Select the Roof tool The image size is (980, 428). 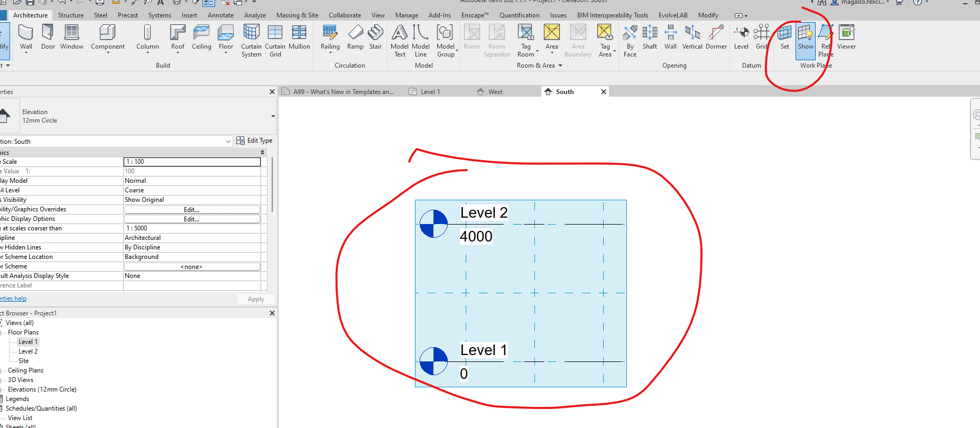pos(178,38)
